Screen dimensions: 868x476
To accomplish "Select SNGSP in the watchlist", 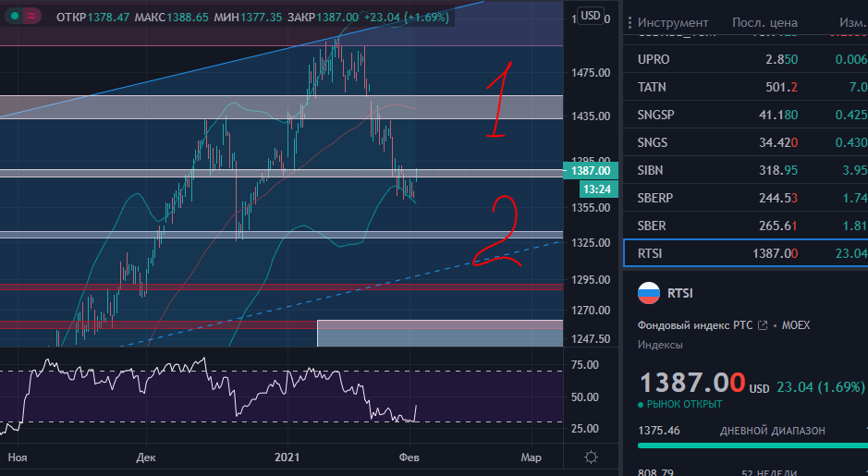I will point(746,115).
